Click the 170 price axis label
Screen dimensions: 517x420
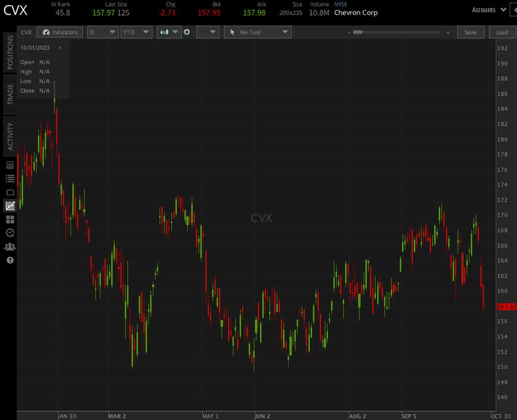pos(502,215)
